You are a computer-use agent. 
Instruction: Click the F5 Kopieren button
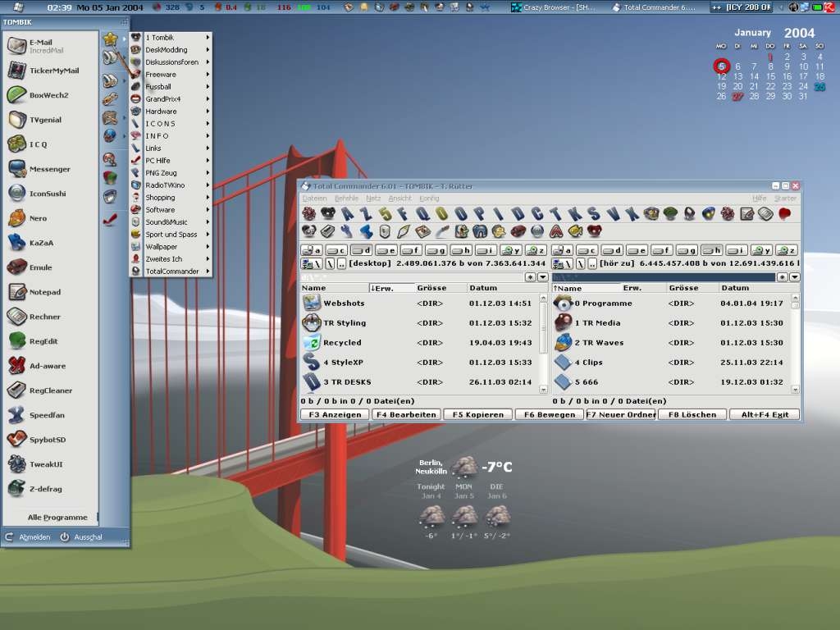click(478, 414)
